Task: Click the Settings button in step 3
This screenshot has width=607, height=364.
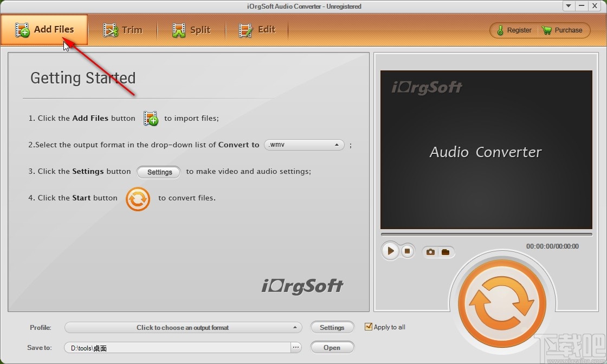Action: (158, 172)
